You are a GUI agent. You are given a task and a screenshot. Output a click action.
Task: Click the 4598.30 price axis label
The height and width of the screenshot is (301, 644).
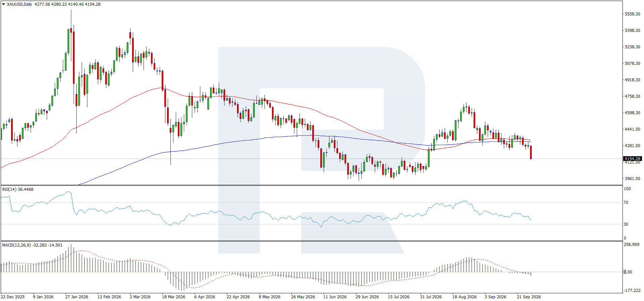pyautogui.click(x=632, y=113)
